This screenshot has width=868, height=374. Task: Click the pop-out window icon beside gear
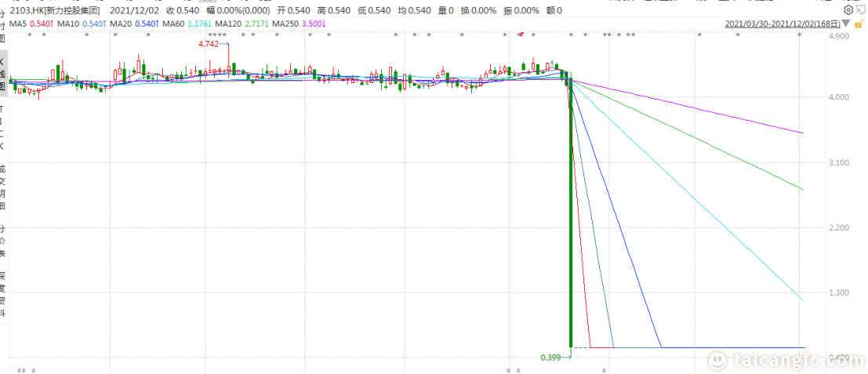tap(861, 10)
